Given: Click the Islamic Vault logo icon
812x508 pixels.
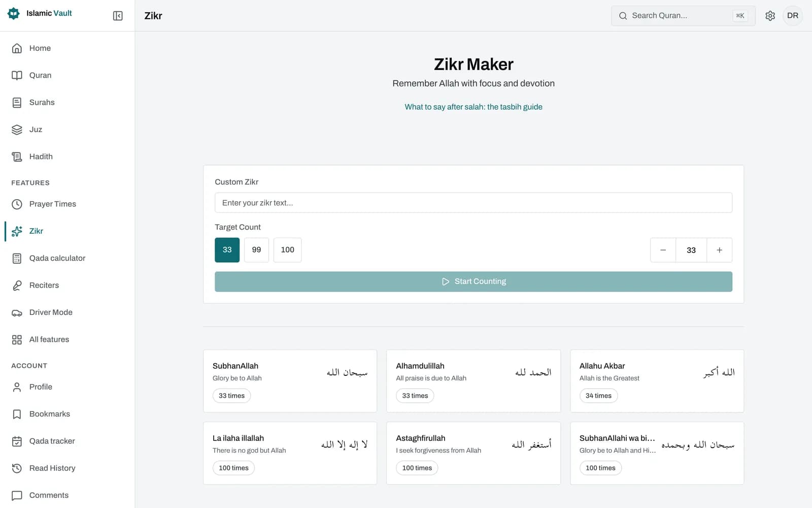Looking at the screenshot, I should click(x=14, y=13).
